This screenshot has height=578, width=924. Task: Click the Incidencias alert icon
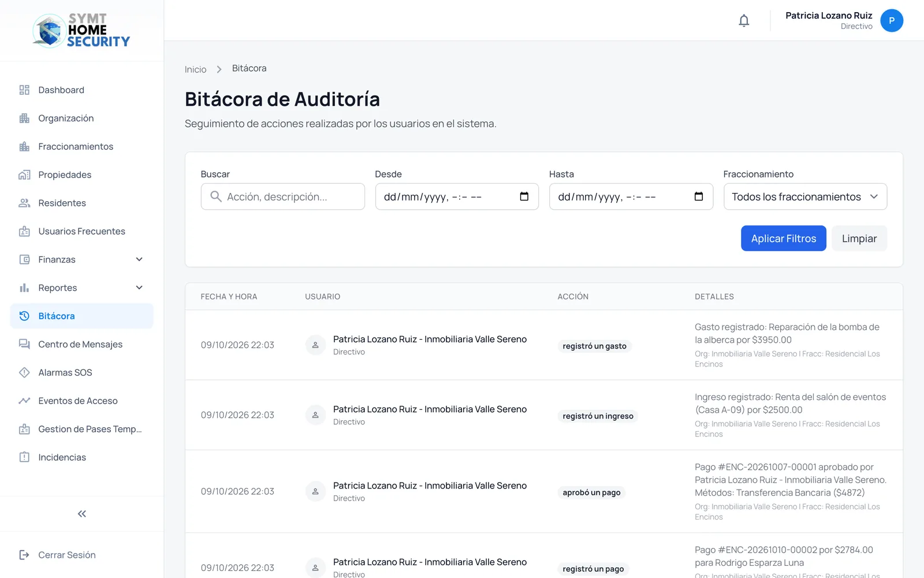[24, 457]
